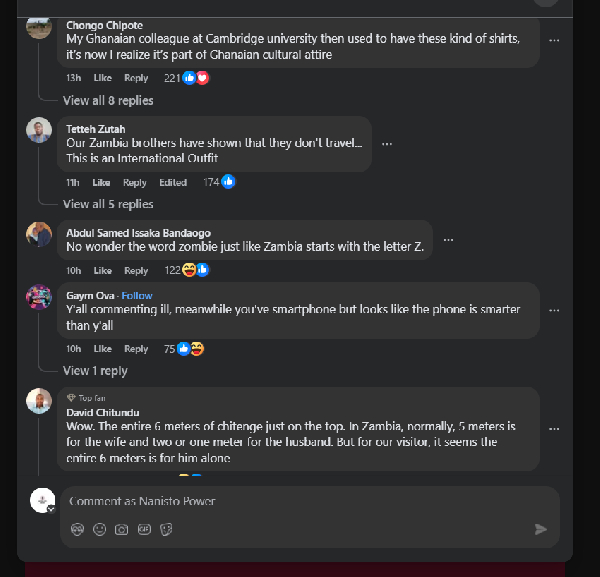Focus the 'Comment as Nanisto Power' field
Screen dimensions: 600x577
300,501
